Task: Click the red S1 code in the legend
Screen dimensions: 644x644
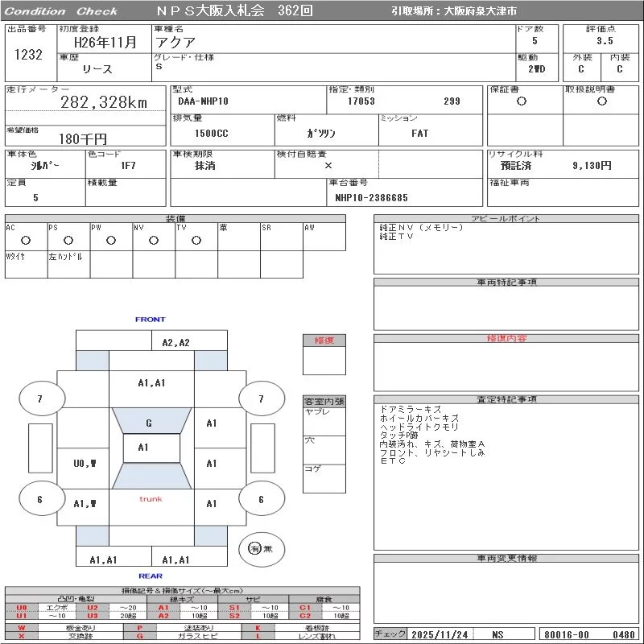Action: [234, 608]
